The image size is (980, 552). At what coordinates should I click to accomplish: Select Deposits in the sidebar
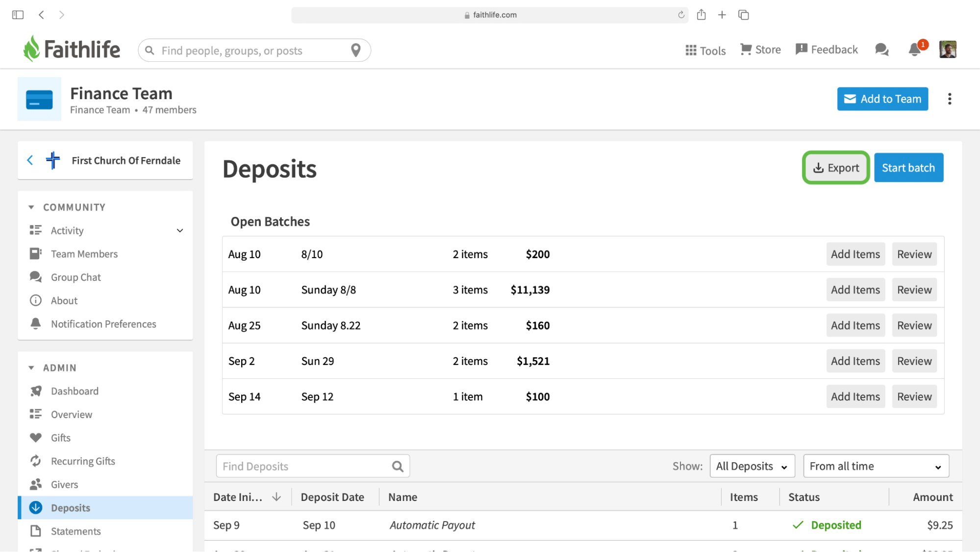pos(106,508)
